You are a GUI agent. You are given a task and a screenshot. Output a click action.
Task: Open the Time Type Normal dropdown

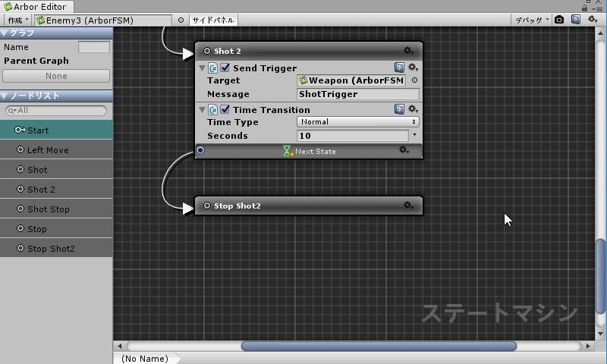point(358,122)
